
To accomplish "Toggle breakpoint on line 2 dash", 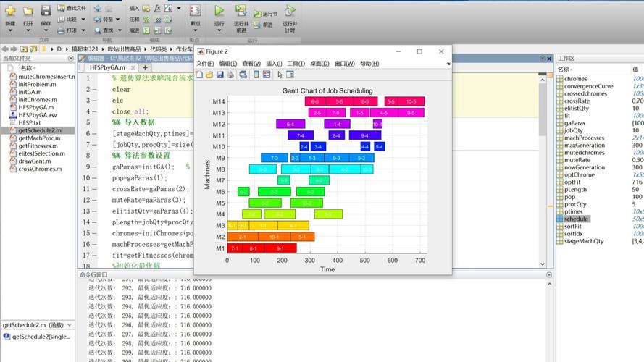I will coord(94,90).
